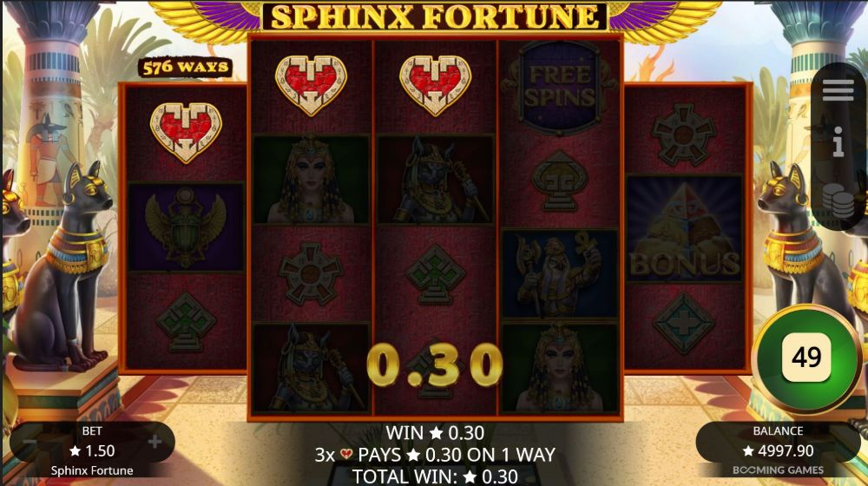
Task: Click the heart symbol on the third reel
Action: pos(436,86)
